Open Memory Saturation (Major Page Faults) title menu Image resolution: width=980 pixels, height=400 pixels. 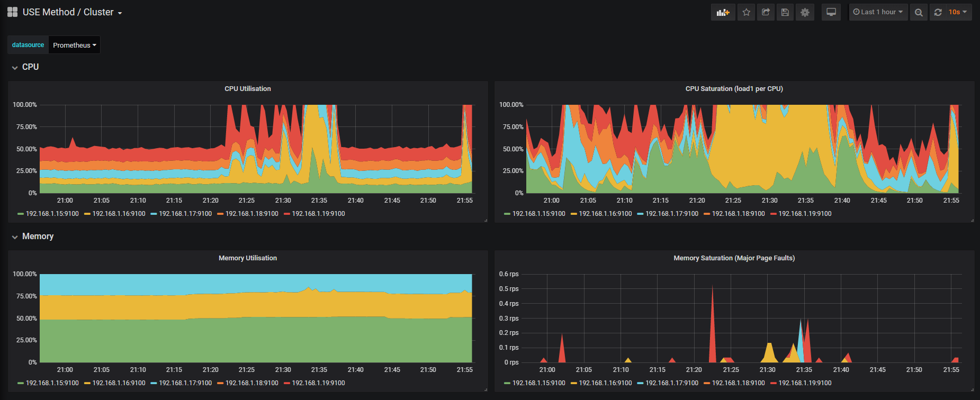(734, 258)
